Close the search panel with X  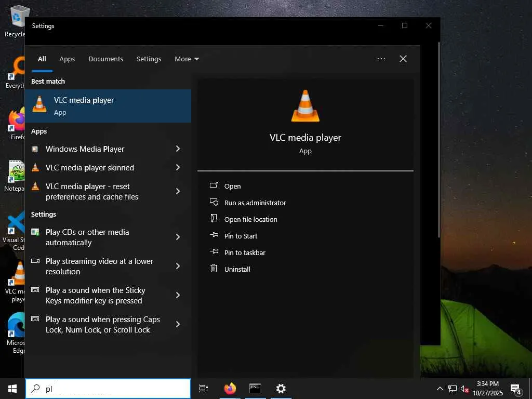403,59
